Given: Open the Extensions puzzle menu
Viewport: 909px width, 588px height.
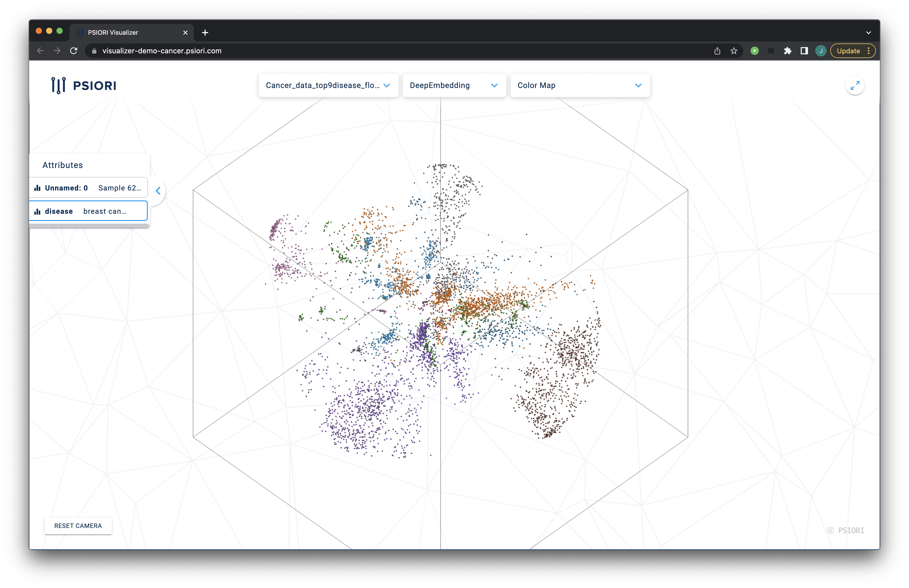Looking at the screenshot, I should (788, 51).
